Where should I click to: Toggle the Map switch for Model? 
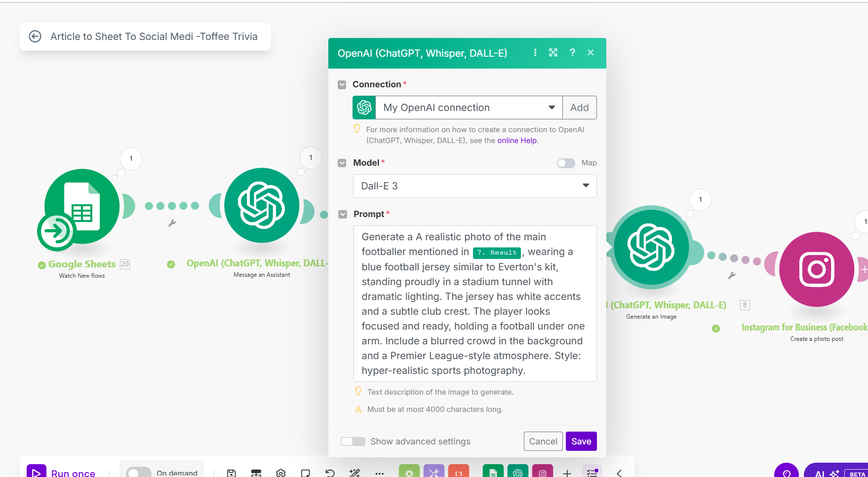pos(566,163)
